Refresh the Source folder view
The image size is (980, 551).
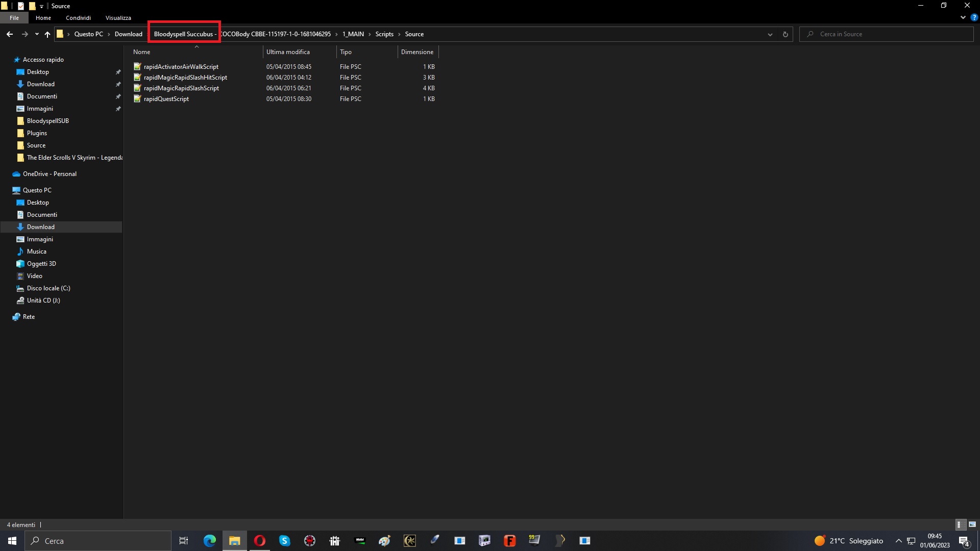786,34
